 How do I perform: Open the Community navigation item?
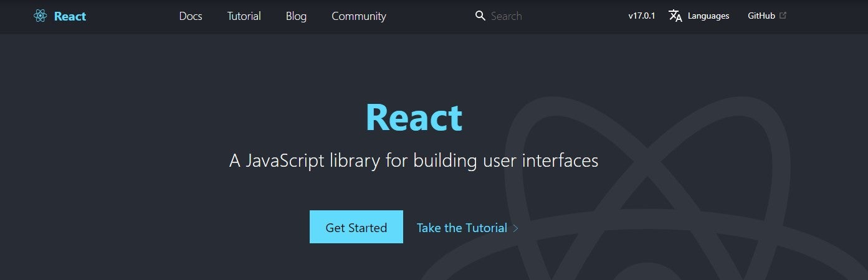pyautogui.click(x=359, y=16)
